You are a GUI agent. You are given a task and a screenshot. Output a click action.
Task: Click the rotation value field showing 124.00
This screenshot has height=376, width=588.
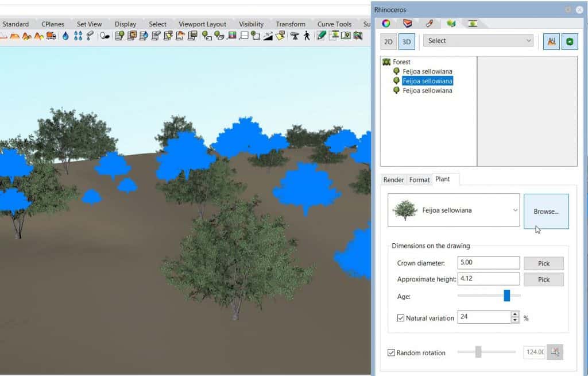point(535,352)
